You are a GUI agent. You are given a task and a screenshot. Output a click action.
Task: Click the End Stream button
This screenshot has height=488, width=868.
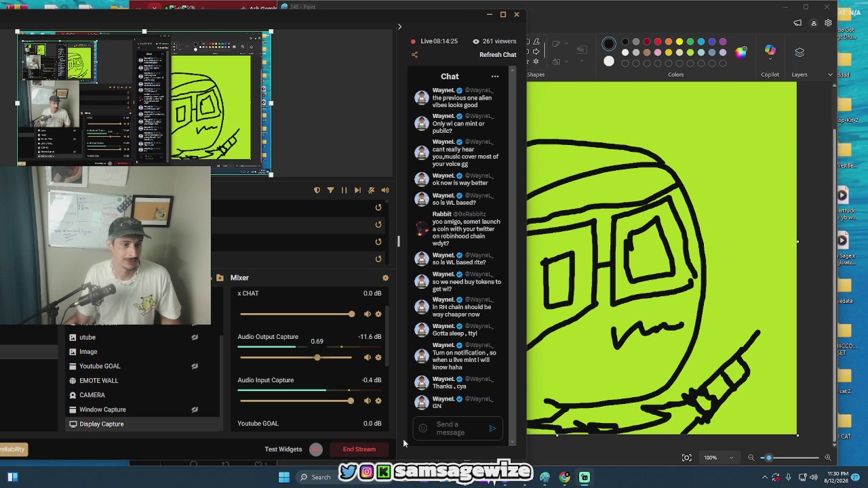point(359,449)
